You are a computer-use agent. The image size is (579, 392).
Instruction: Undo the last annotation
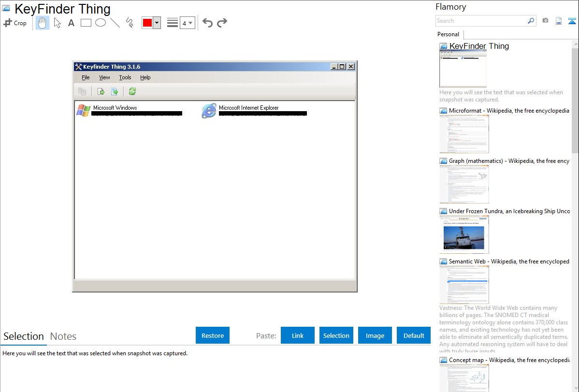(x=207, y=23)
